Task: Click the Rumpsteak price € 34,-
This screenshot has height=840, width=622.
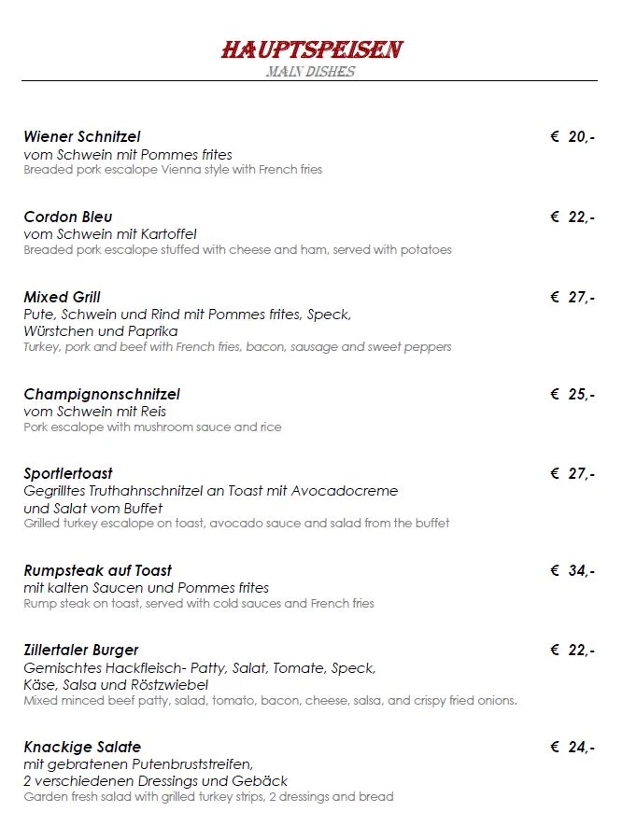Action: coord(573,570)
